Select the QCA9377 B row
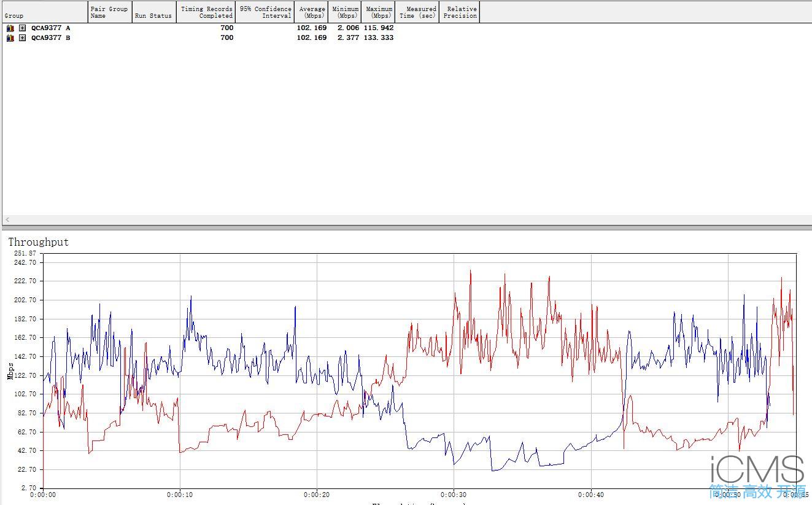Image resolution: width=812 pixels, height=505 pixels. (51, 37)
